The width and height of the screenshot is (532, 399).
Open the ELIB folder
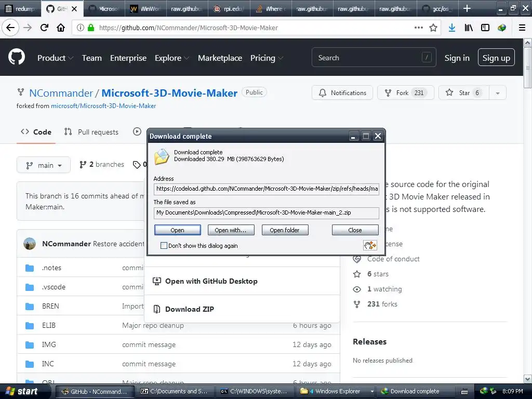(x=48, y=325)
